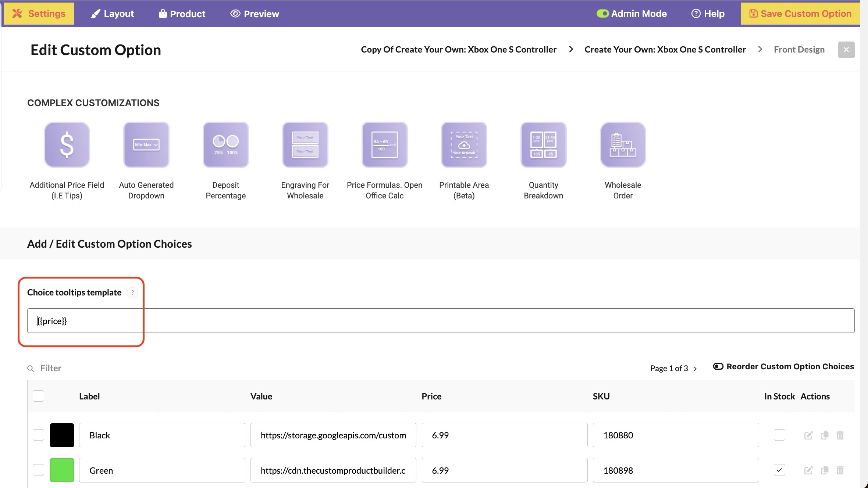Open Engraving For Wholesale customization icon
Viewport: 868px width, 488px height.
pyautogui.click(x=305, y=145)
